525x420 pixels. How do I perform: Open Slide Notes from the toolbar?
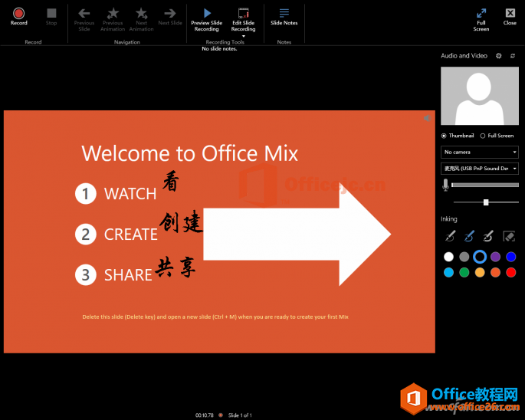click(x=284, y=16)
